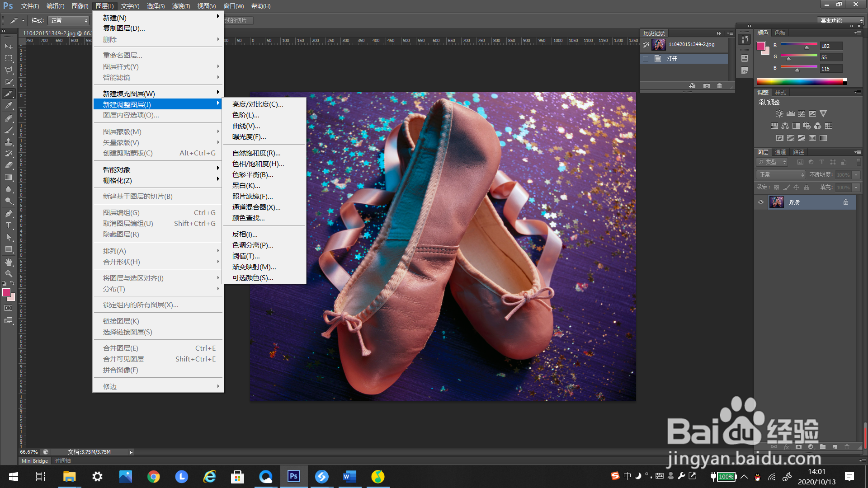Choose 曲线(V)... from adjustment submenu

point(246,126)
